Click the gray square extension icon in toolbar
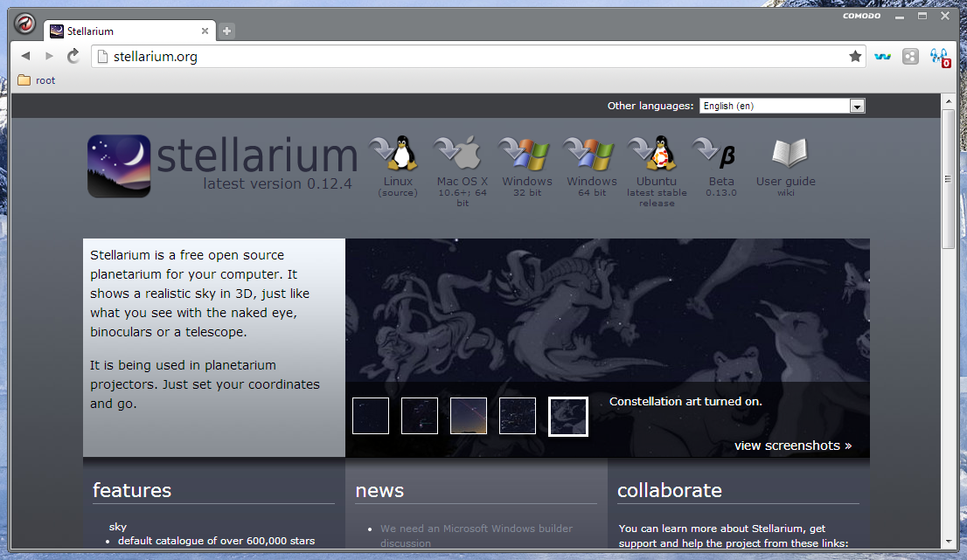This screenshot has height=560, width=967. click(910, 57)
